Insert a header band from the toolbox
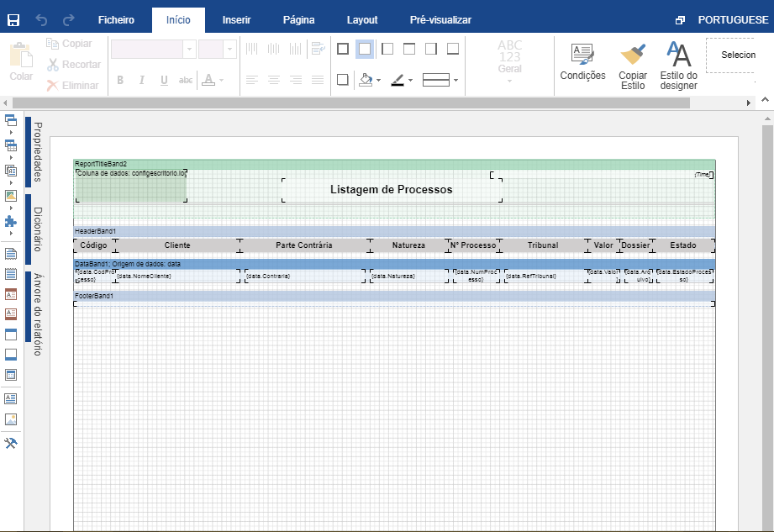Screen dimensions: 774x532 click(11, 334)
